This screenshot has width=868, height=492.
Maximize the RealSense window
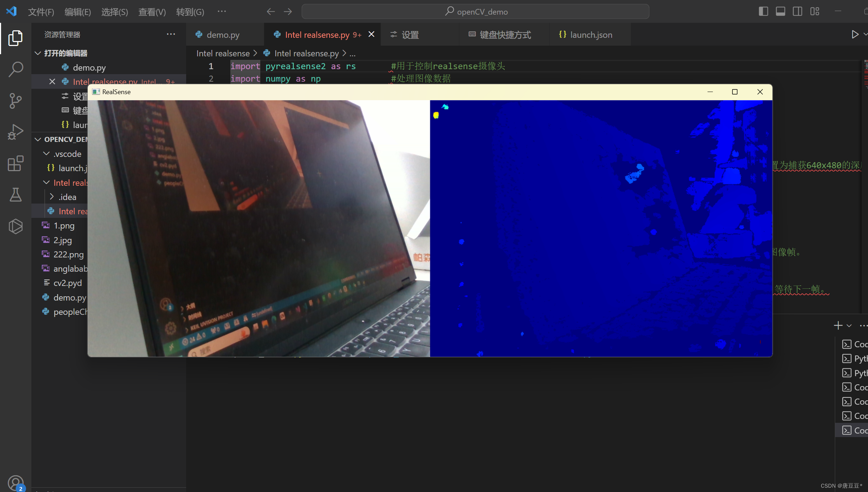735,92
